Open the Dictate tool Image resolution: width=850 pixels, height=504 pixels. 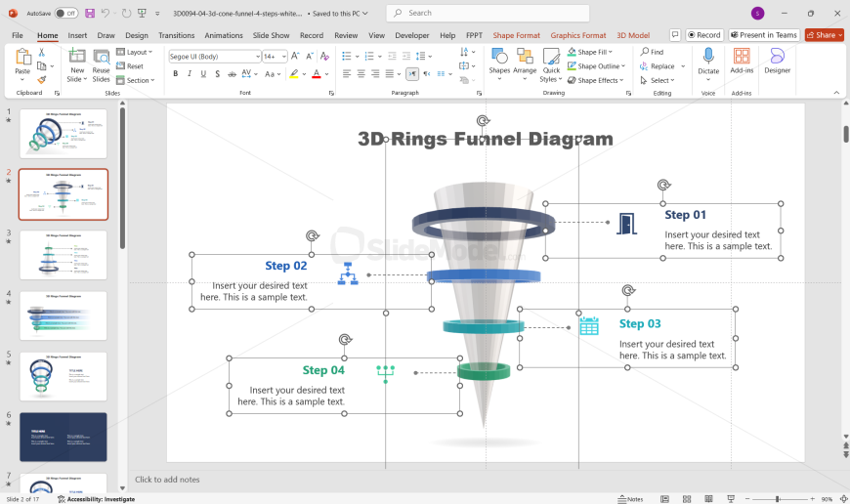click(x=708, y=61)
